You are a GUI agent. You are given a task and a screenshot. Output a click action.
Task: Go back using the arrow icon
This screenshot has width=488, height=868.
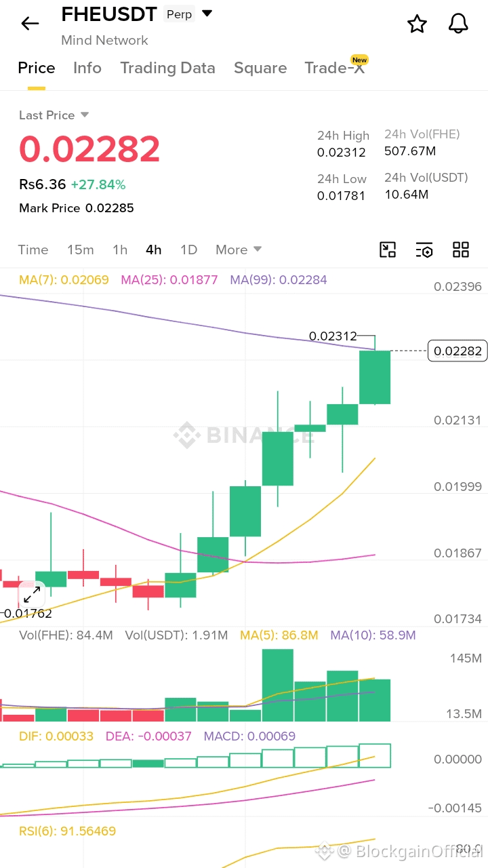(x=30, y=24)
